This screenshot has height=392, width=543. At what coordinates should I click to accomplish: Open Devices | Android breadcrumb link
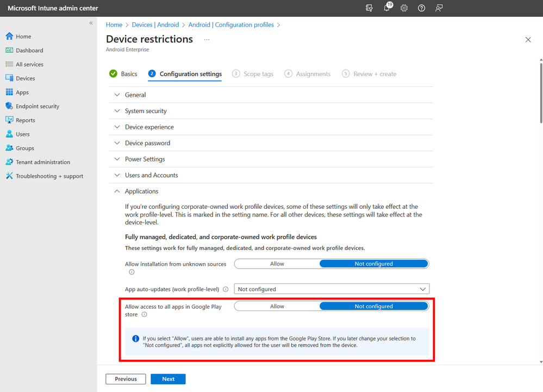(155, 24)
